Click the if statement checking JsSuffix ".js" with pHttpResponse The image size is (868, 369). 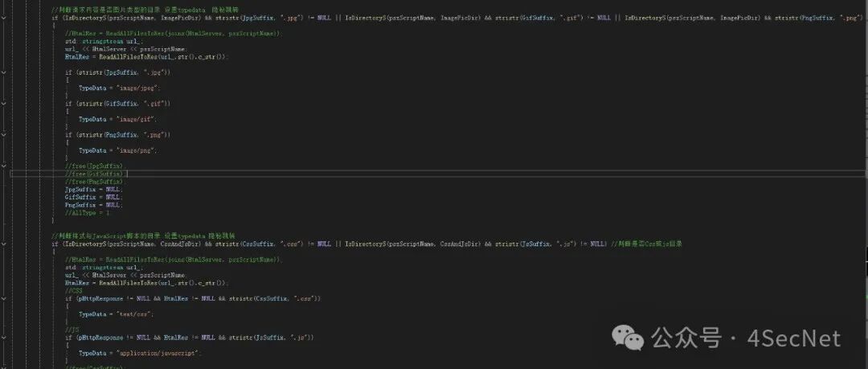coord(190,337)
